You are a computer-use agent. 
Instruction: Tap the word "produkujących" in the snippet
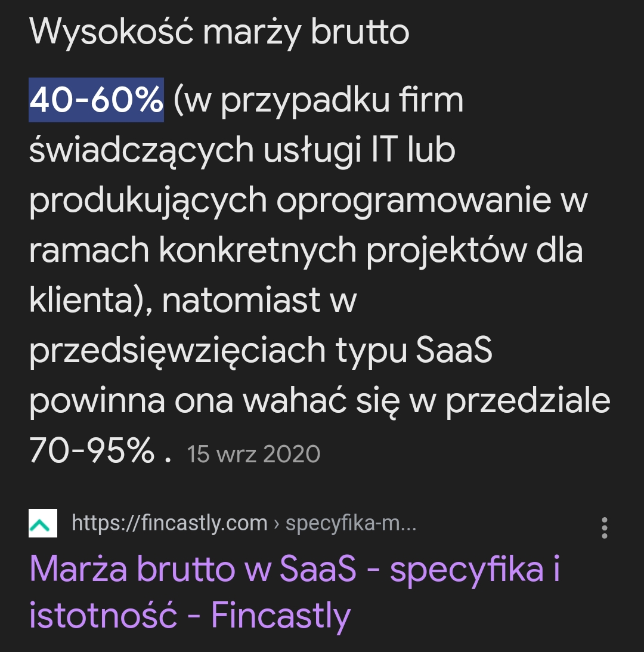tap(147, 201)
